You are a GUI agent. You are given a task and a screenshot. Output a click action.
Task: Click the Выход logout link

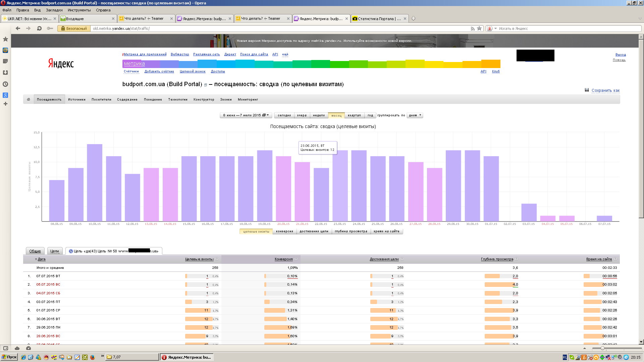click(621, 55)
